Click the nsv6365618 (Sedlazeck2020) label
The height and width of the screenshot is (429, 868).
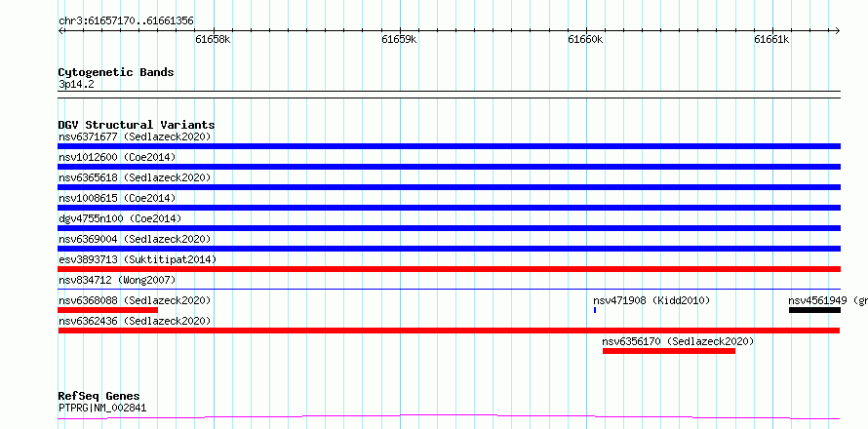coord(135,177)
